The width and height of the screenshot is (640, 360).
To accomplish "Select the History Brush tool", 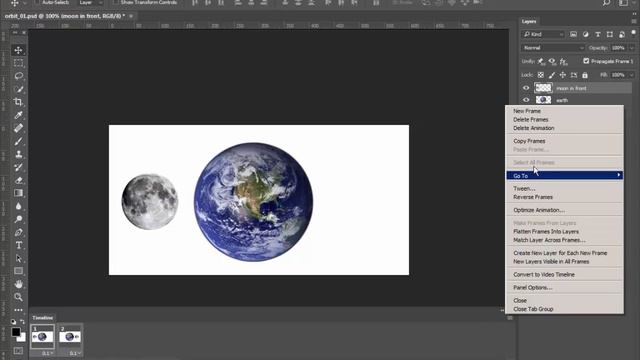I will [x=18, y=167].
